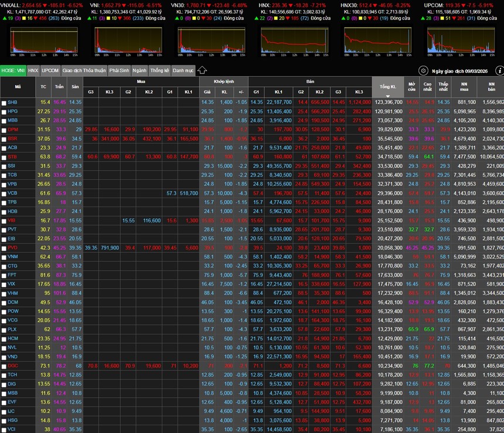This screenshot has height=433, width=504.
Task: Switch to the HNX tab
Action: [x=33, y=70]
